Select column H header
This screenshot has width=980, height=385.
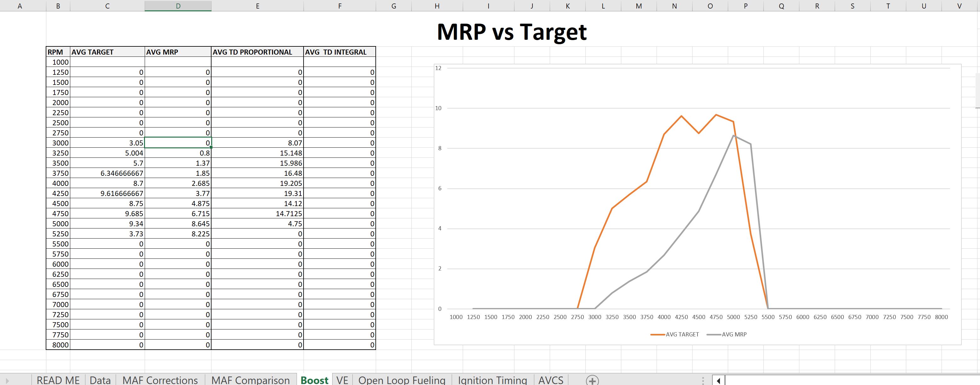[x=437, y=6]
